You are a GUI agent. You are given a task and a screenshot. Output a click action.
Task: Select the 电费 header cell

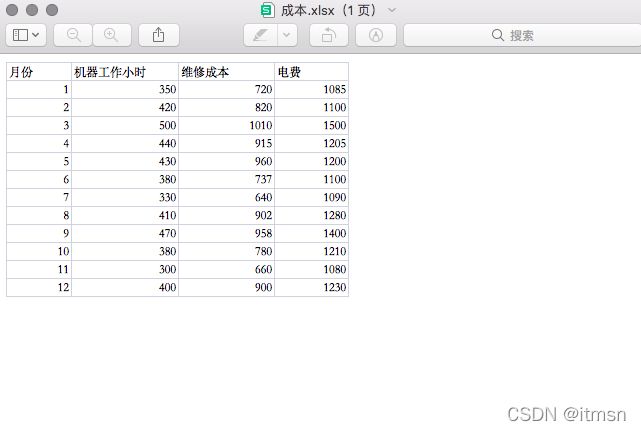(x=312, y=72)
